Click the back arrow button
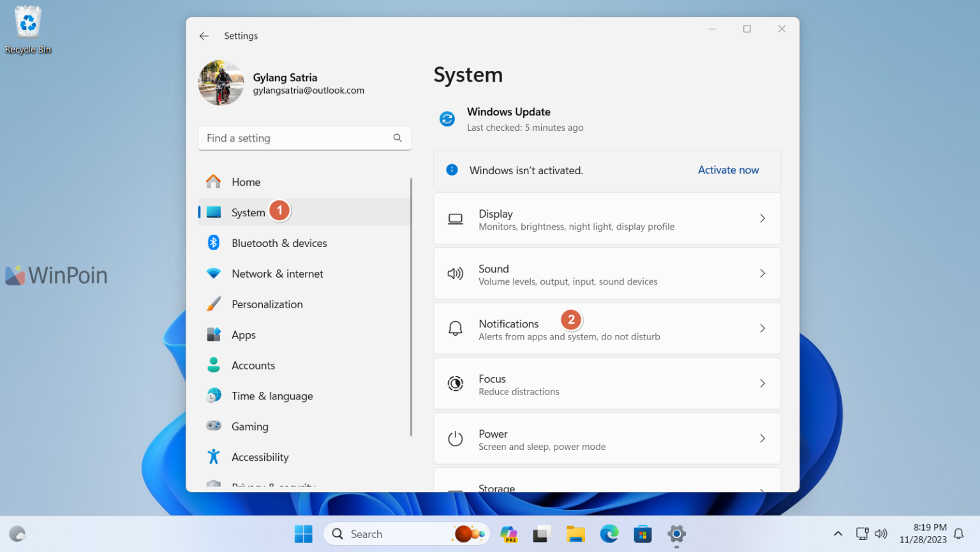 point(204,36)
